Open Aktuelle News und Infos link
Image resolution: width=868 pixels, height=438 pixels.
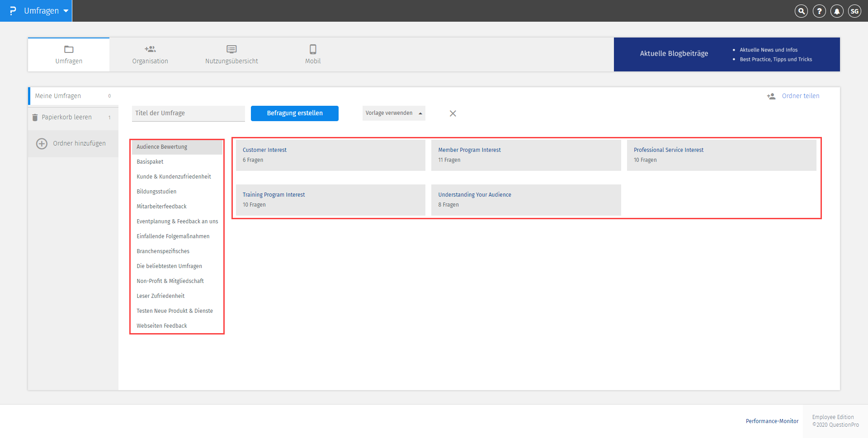[x=769, y=50]
